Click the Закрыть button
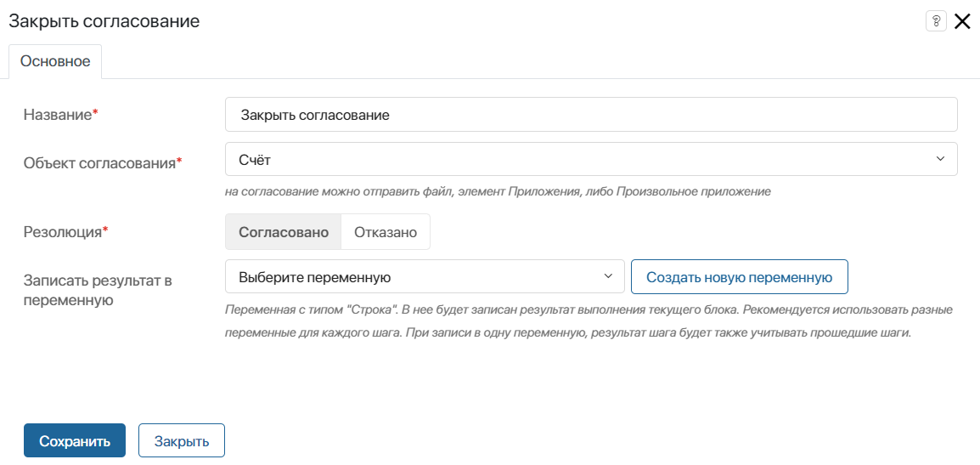 181,440
